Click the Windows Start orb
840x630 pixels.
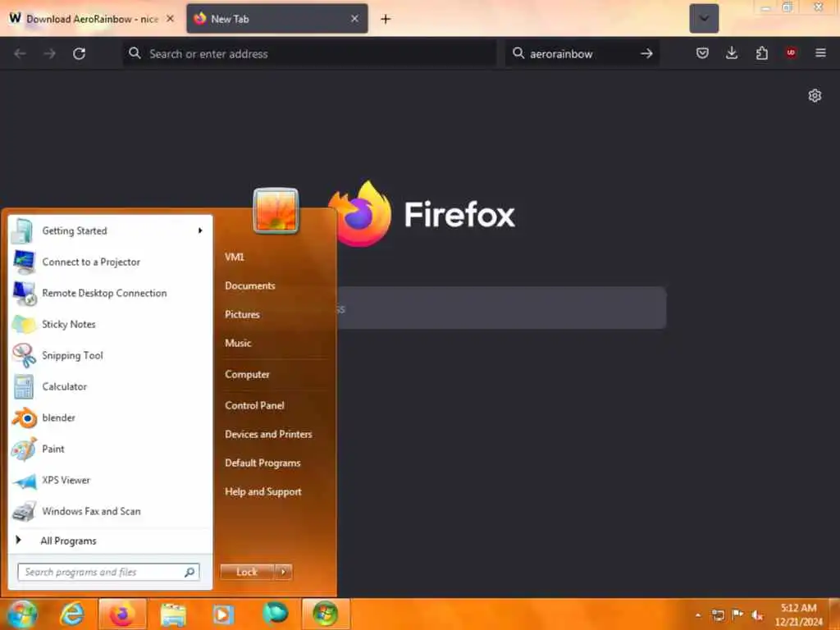point(22,614)
